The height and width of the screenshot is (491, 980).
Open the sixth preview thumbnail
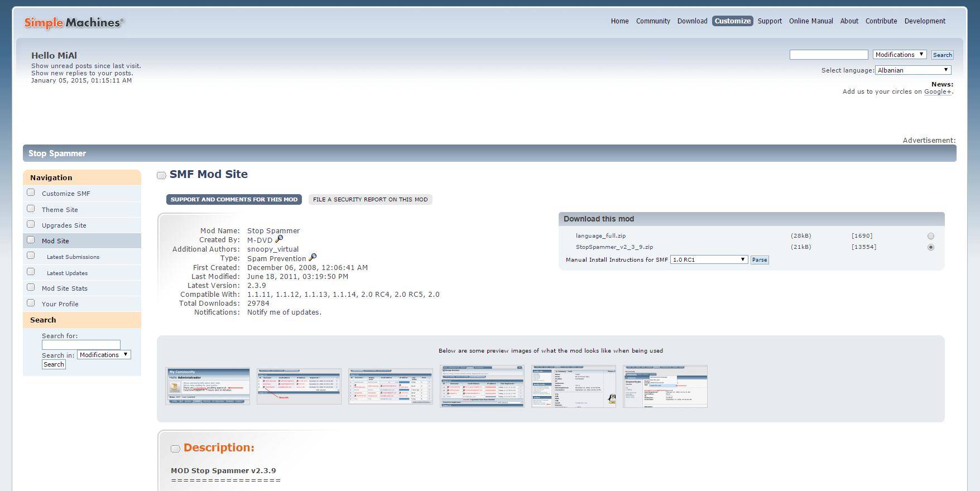click(x=665, y=386)
